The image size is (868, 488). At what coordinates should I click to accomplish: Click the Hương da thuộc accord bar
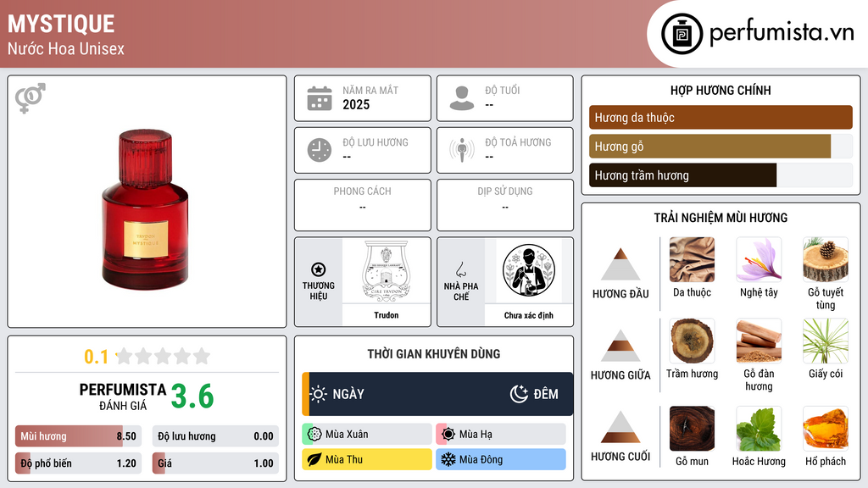(x=721, y=117)
